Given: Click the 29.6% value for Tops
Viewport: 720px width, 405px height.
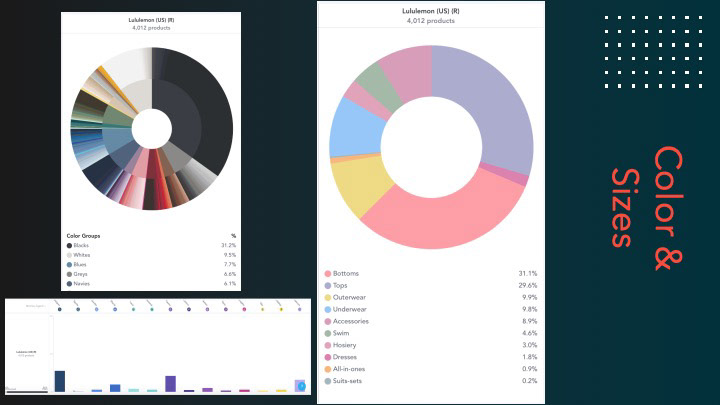Looking at the screenshot, I should pos(528,285).
